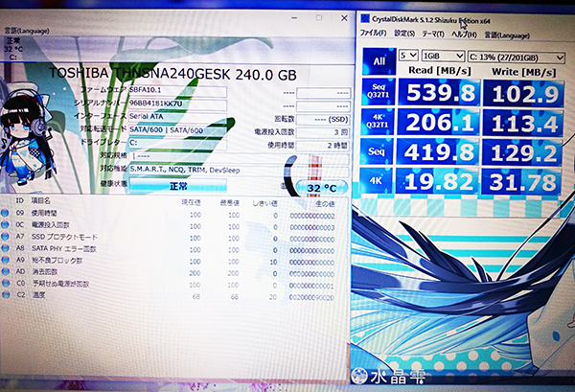The image size is (575, 392).
Task: Click the しきい値 column header
Action: point(264,203)
